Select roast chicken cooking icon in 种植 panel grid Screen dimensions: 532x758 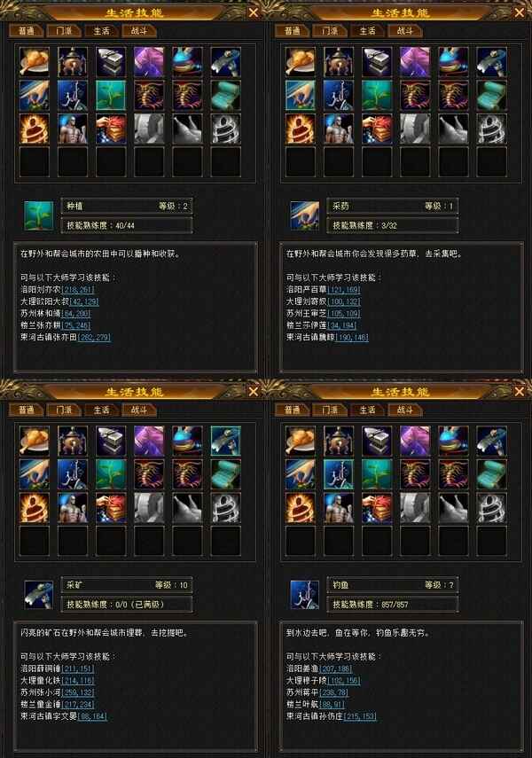35,62
